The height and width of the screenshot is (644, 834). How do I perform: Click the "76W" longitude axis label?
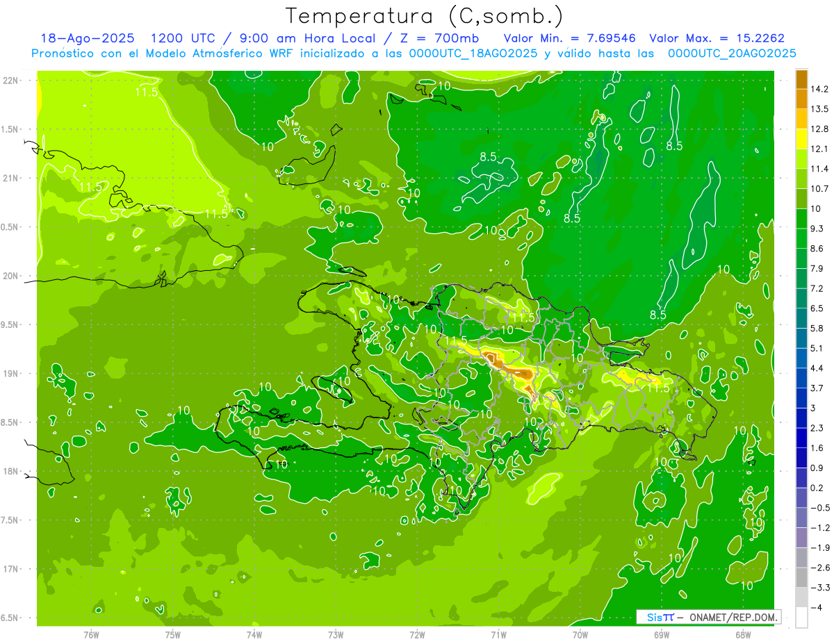(x=91, y=634)
